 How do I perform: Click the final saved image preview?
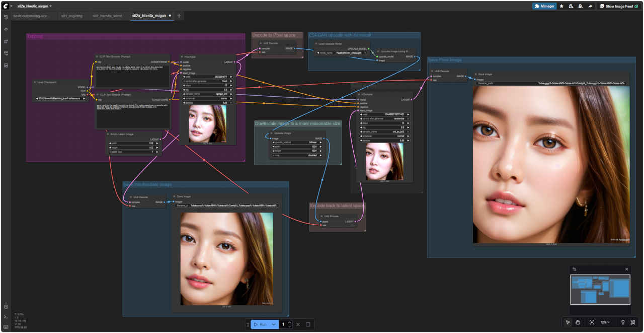pos(551,164)
